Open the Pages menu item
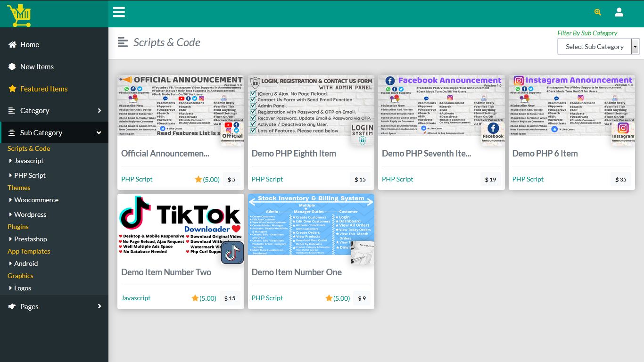 (x=54, y=306)
